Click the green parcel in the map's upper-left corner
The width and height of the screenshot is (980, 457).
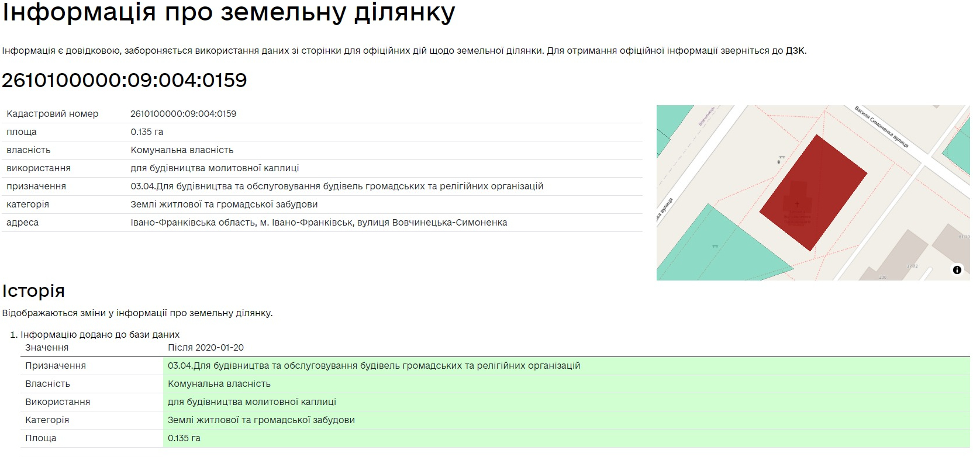click(x=671, y=120)
